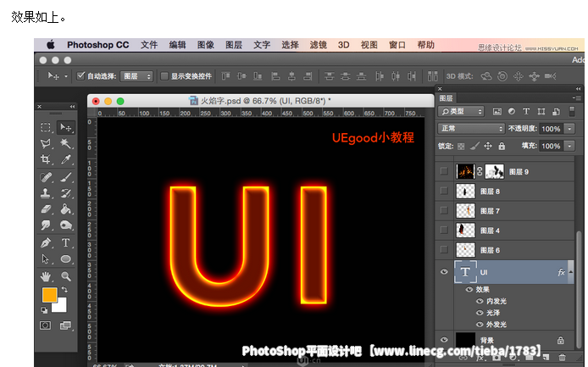Reset default foreground and background colors
Image resolution: width=588 pixels, height=367 pixels.
click(44, 310)
